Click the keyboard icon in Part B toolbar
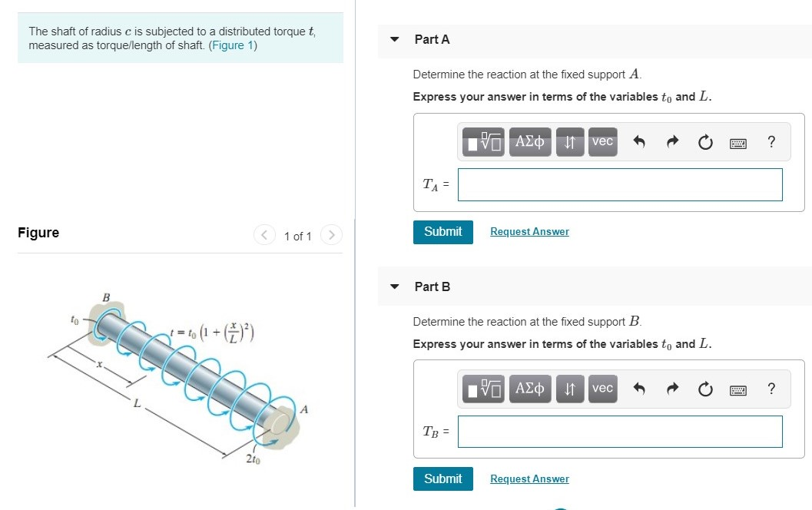Screen dimensions: 812x510 pyautogui.click(x=737, y=389)
